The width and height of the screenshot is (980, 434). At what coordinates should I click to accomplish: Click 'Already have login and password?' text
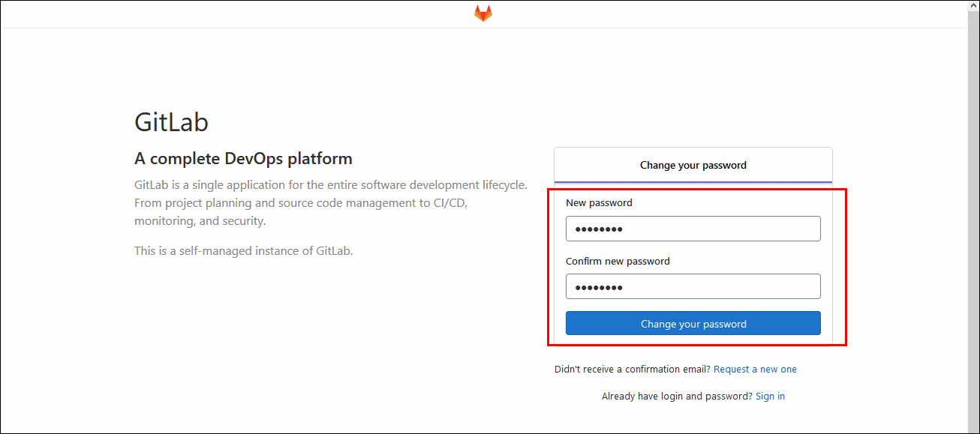(x=677, y=397)
